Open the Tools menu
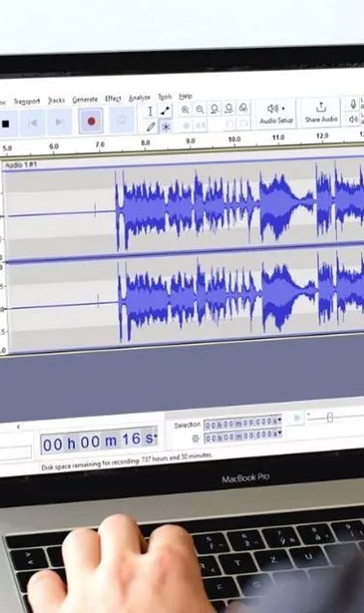Screen dimensions: 364x613 pyautogui.click(x=165, y=97)
